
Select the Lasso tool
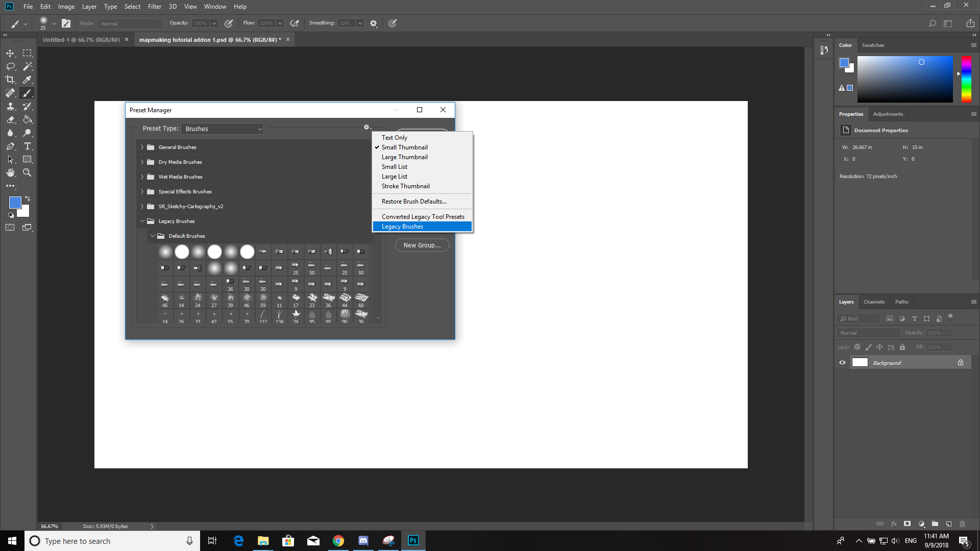click(x=10, y=66)
